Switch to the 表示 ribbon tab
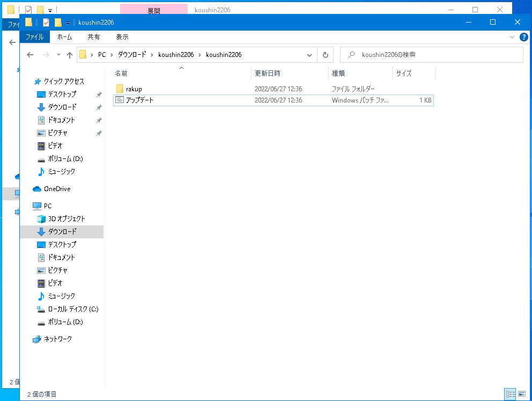This screenshot has height=401, width=532. [x=122, y=37]
